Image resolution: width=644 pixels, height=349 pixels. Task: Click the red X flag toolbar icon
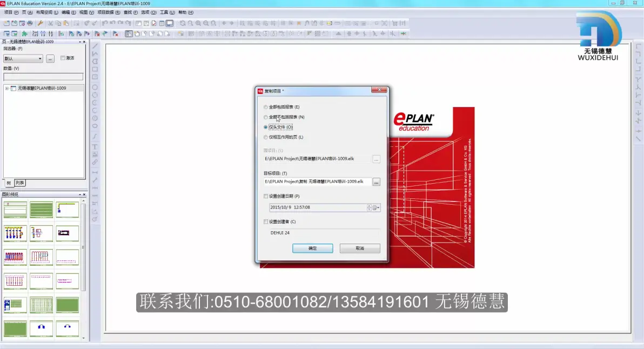116,33
